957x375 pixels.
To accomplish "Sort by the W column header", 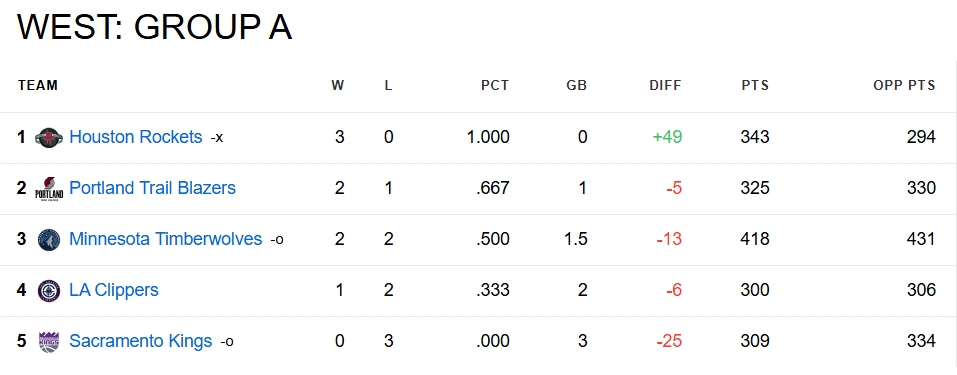I will click(338, 86).
